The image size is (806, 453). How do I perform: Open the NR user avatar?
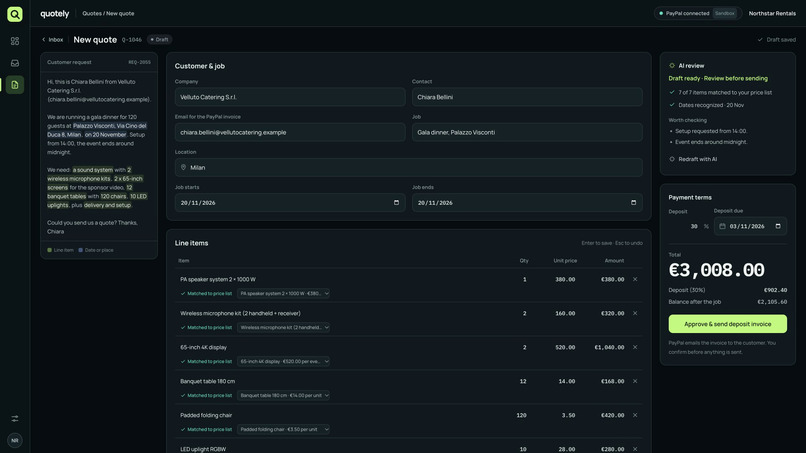point(15,441)
